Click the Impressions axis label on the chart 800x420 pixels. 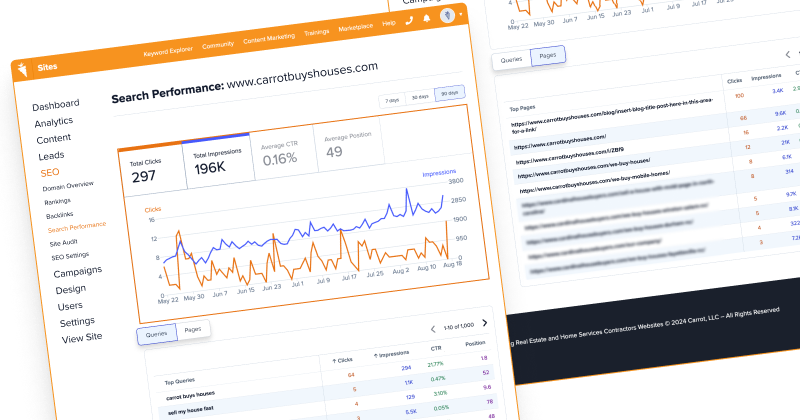pos(439,173)
